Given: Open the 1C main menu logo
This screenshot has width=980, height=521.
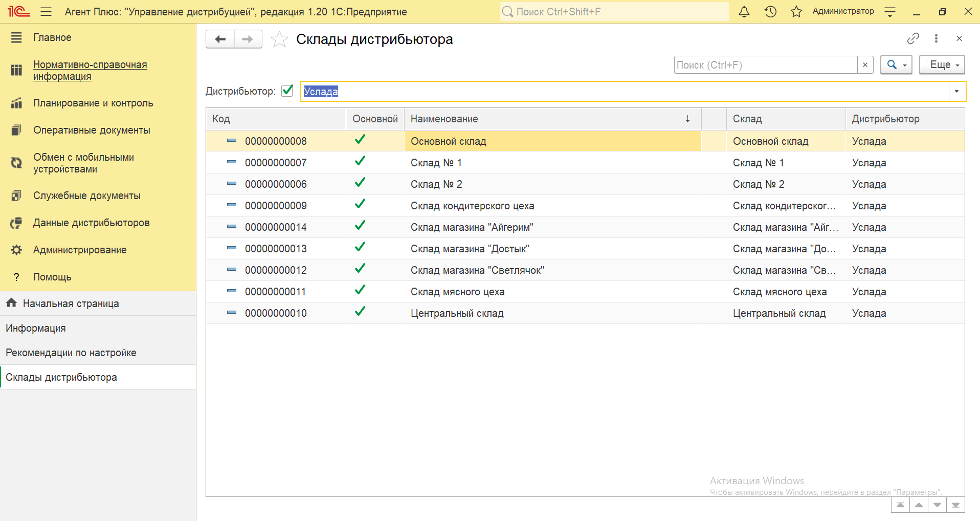Looking at the screenshot, I should 19,11.
